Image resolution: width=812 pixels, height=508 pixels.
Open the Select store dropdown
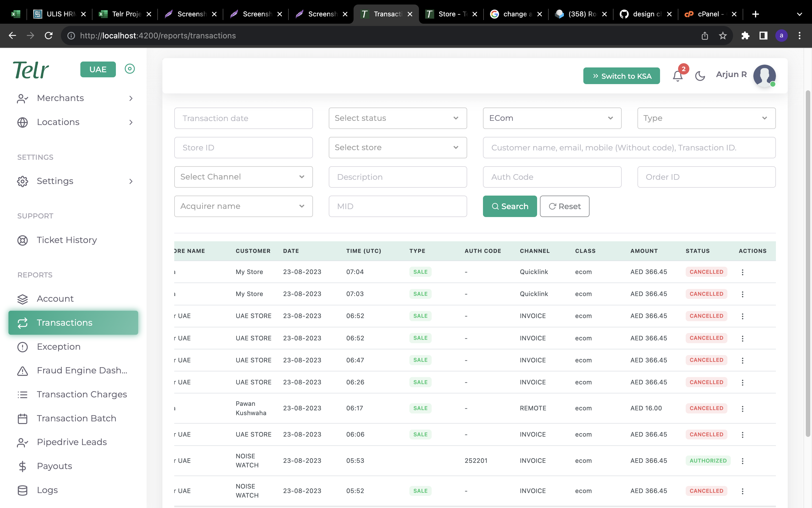tap(398, 148)
